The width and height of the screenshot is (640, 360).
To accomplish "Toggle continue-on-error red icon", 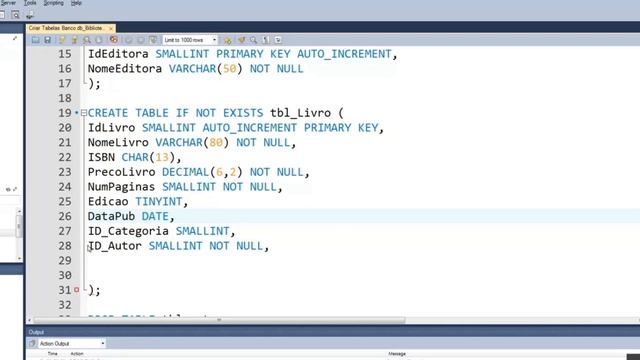I will click(x=114, y=40).
